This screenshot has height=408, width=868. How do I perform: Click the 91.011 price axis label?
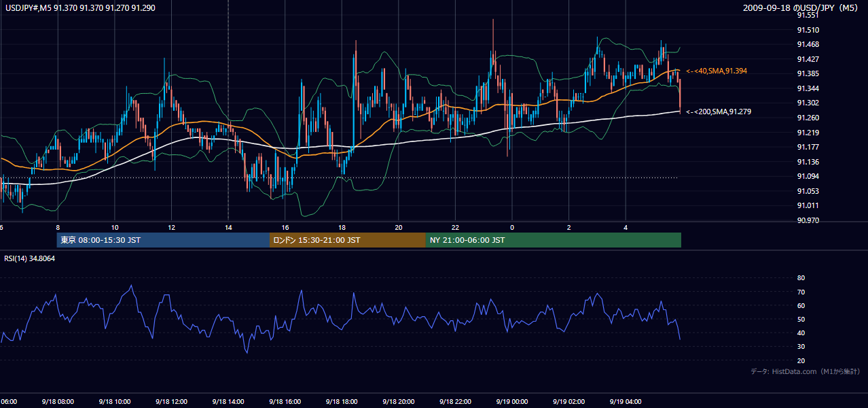[x=807, y=205]
